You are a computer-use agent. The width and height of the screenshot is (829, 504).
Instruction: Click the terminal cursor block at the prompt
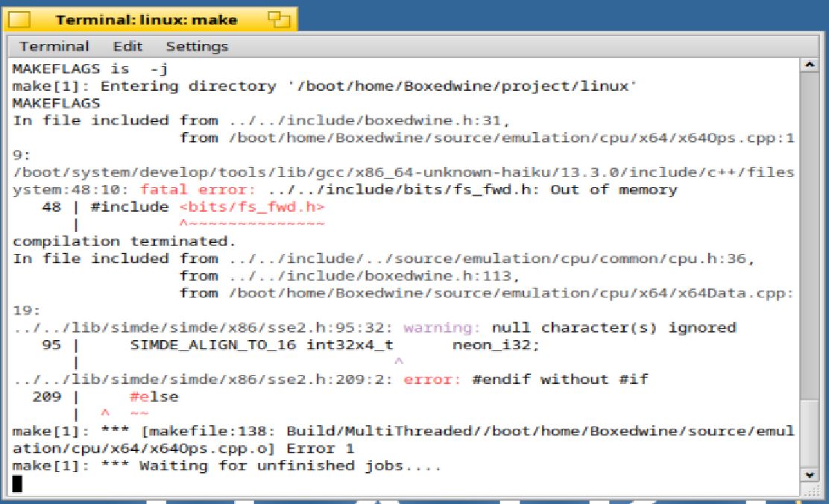pyautogui.click(x=17, y=484)
